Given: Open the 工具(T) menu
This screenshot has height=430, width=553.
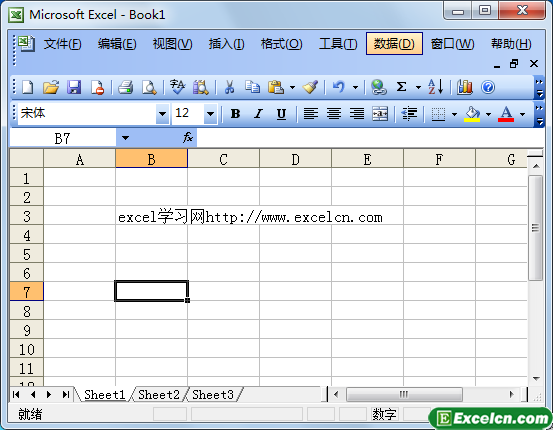Looking at the screenshot, I should [338, 44].
